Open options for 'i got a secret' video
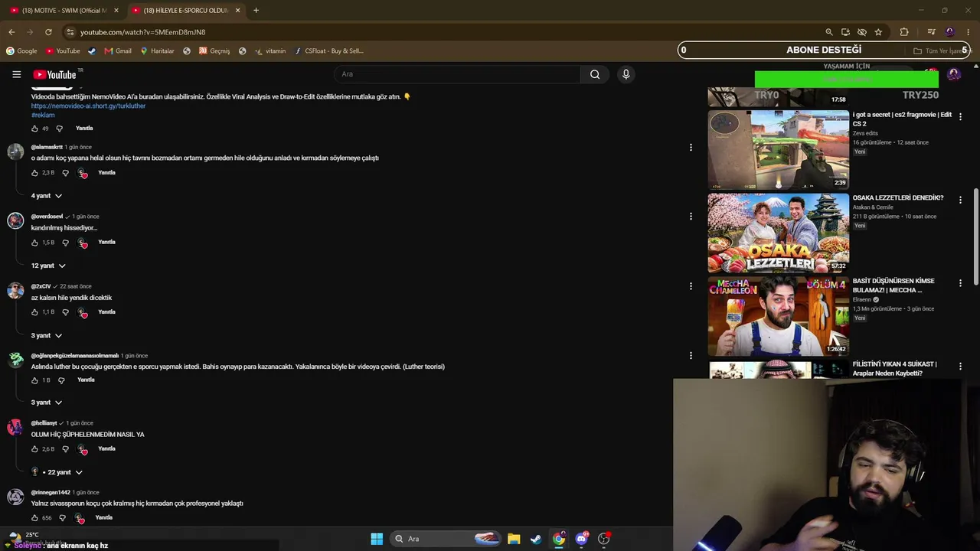 click(x=960, y=116)
